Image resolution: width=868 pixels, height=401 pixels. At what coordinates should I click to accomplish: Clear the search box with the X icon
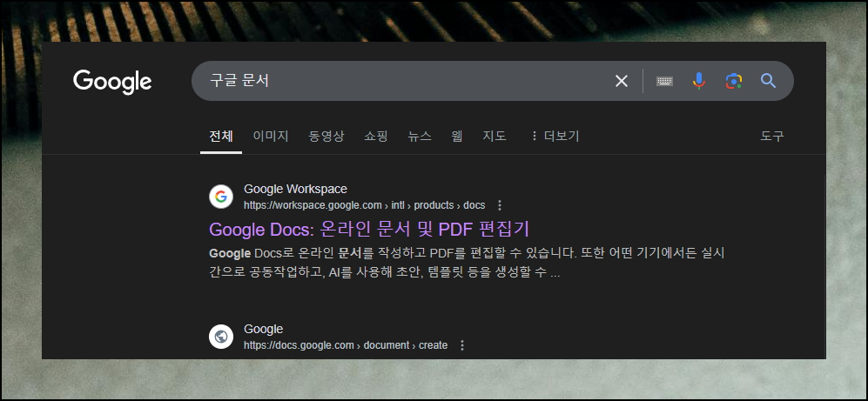click(x=622, y=81)
